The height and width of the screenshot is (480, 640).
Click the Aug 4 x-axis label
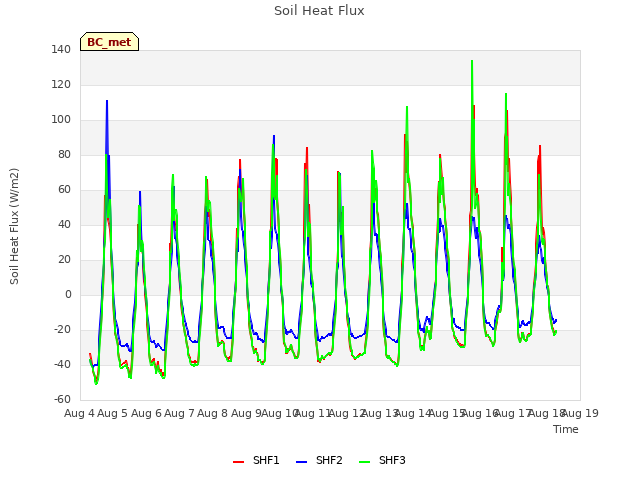79,413
